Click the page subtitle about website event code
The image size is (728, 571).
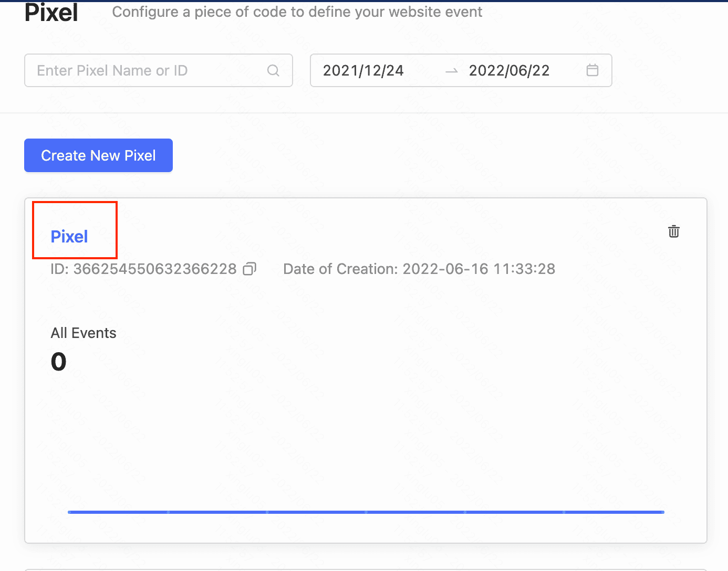click(297, 12)
